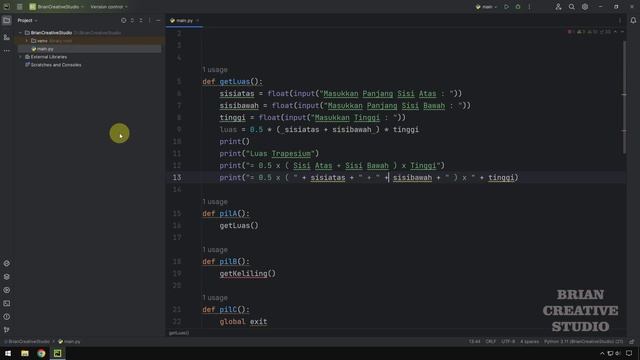This screenshot has width=640, height=360.
Task: Click the getKeliling() call
Action: pyautogui.click(x=247, y=273)
